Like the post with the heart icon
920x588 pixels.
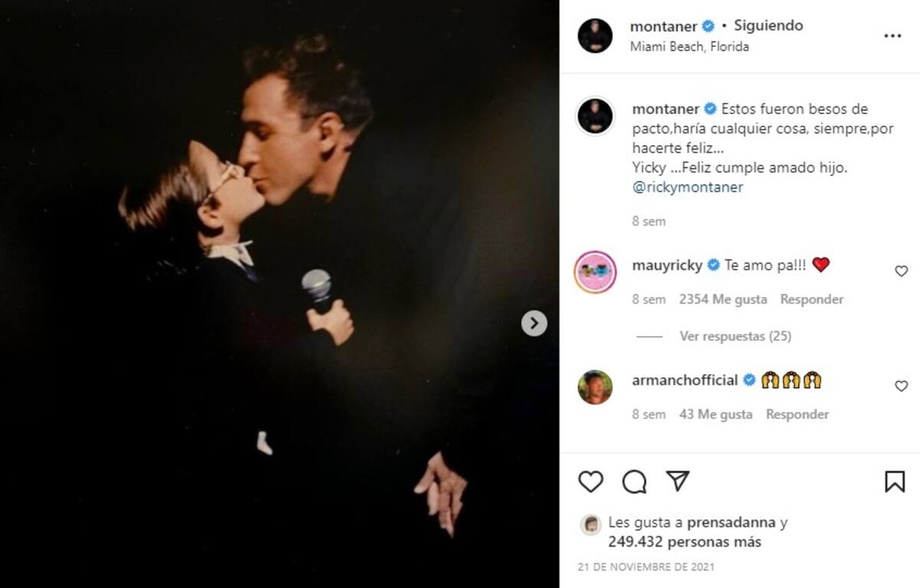click(590, 481)
